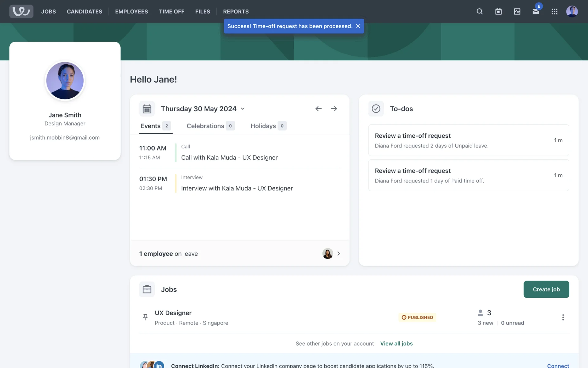The height and width of the screenshot is (368, 588).
Task: Pin the UX Designer job
Action: 145,317
